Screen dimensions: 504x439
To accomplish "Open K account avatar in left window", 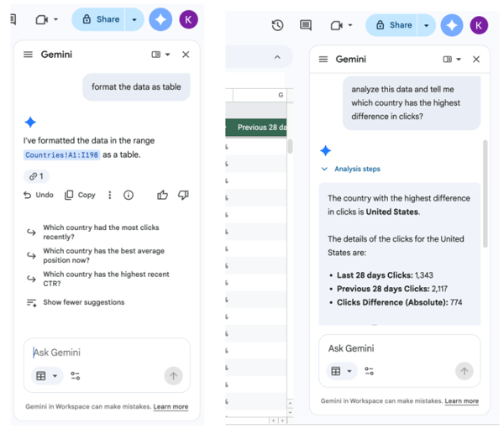I will point(188,19).
